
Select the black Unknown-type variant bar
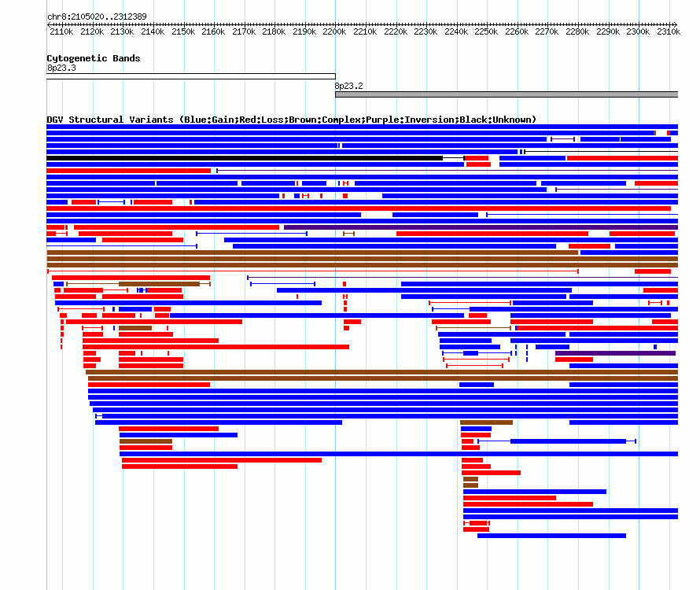click(x=245, y=158)
